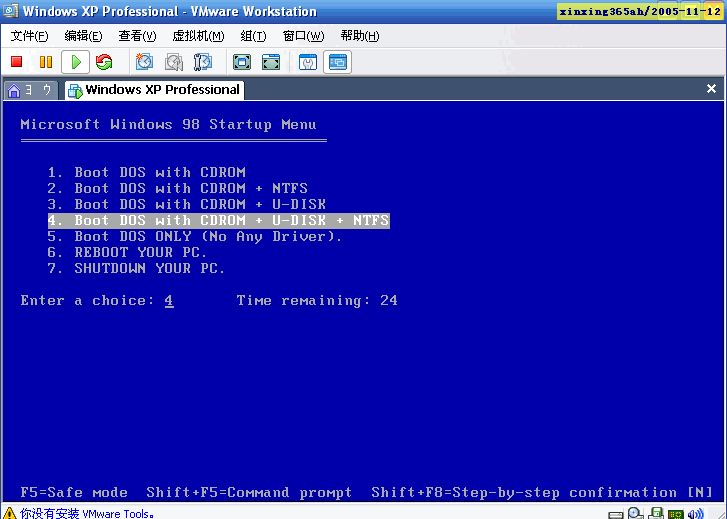This screenshot has width=727, height=519.
Task: Click 'Shift+F5=Command prompt' hint
Action: (x=249, y=492)
